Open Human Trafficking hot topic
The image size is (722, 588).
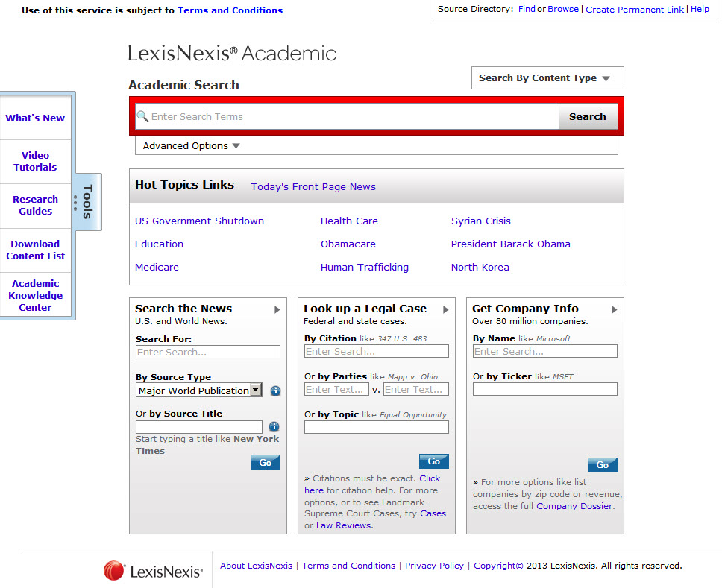365,267
